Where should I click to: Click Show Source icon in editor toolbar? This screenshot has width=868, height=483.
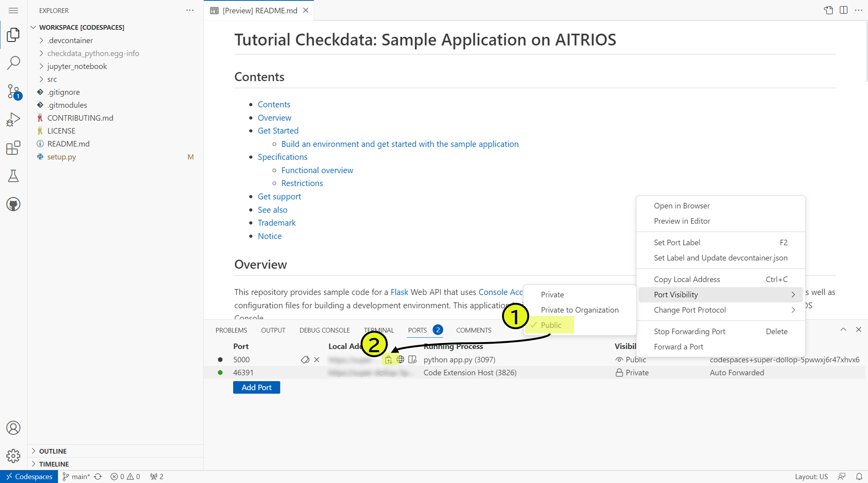828,10
